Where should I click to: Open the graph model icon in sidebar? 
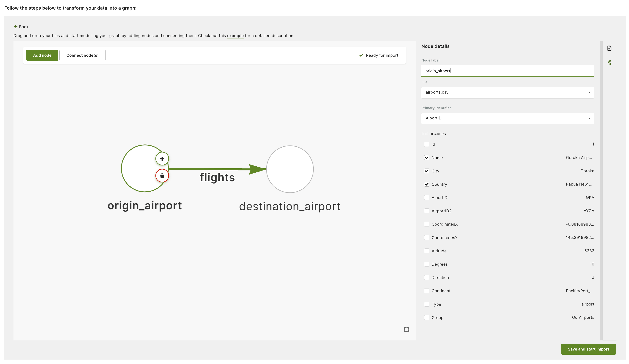pos(609,62)
